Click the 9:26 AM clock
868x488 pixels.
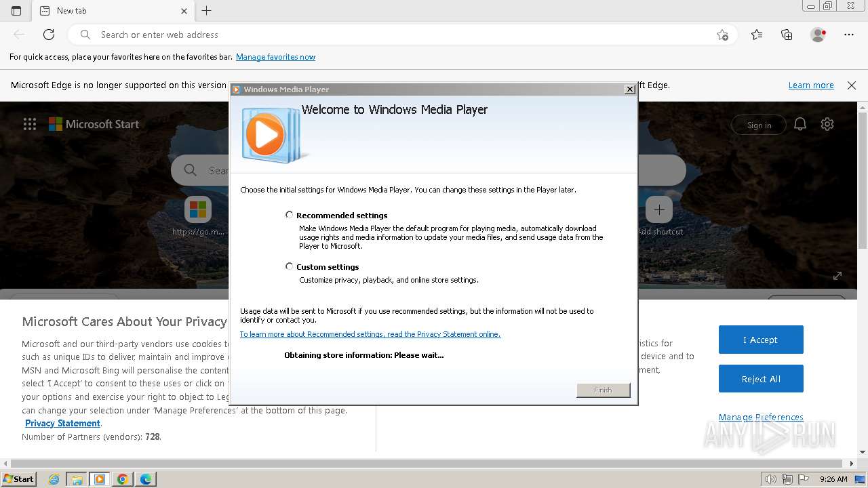[833, 479]
